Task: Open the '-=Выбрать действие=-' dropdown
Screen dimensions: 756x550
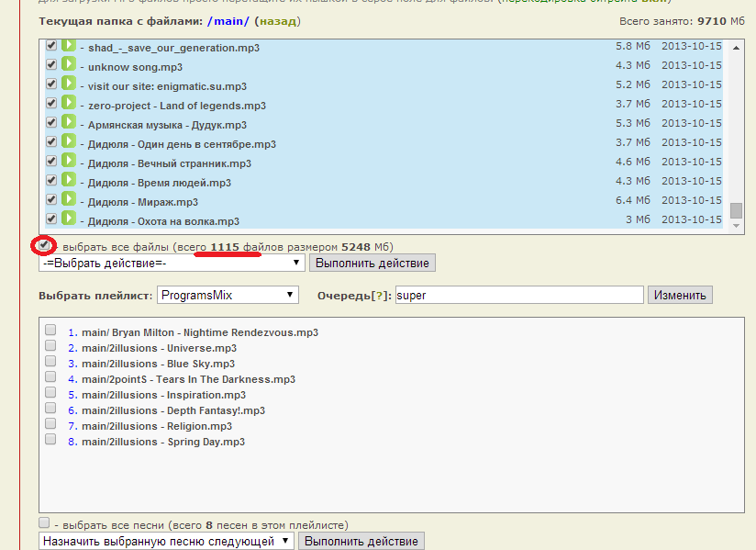Action: click(172, 263)
